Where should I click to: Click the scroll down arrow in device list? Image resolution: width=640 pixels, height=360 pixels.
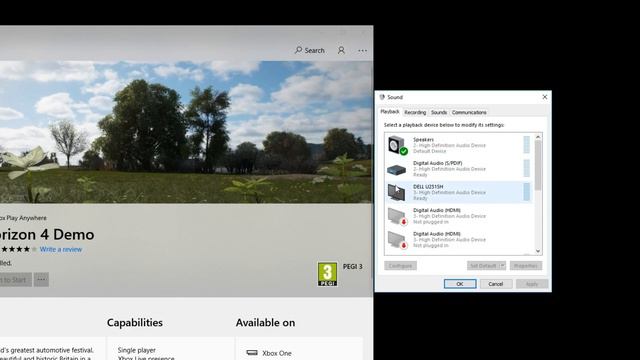click(x=538, y=251)
